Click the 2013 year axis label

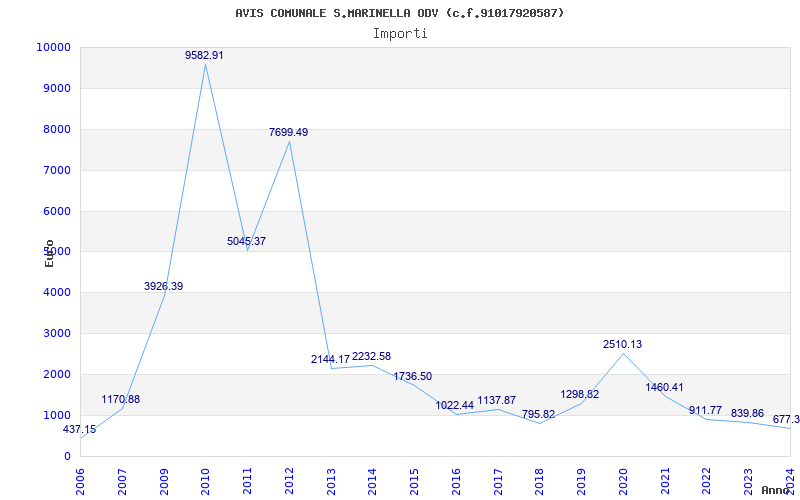[x=331, y=482]
